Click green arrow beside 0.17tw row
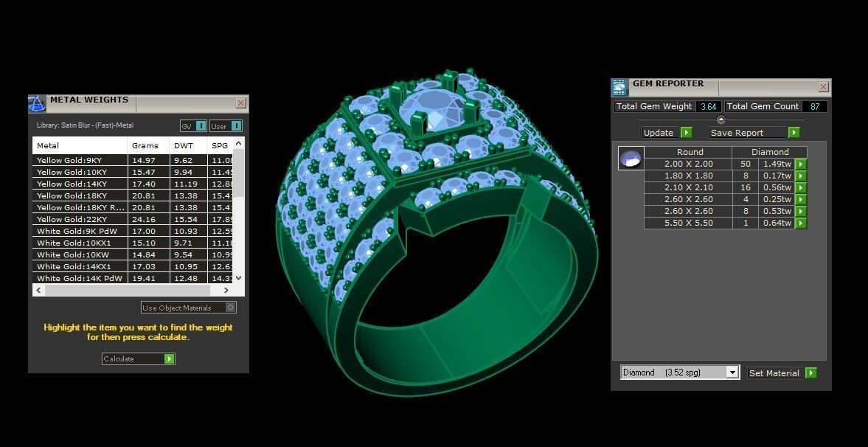 pos(800,176)
